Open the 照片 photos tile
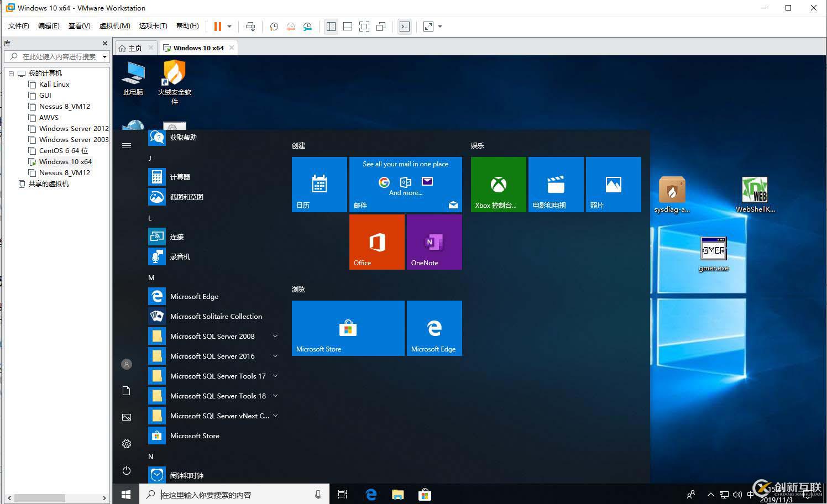The image size is (827, 504). tap(614, 185)
